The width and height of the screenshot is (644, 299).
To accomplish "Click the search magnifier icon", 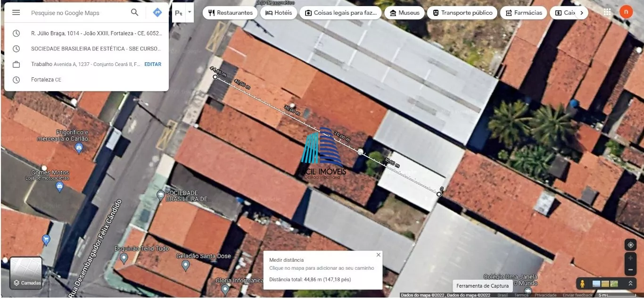I will (135, 13).
